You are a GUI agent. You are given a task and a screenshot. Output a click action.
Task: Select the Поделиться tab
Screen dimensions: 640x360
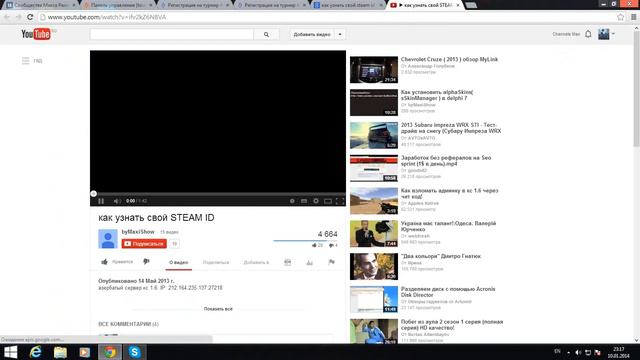[x=216, y=262]
